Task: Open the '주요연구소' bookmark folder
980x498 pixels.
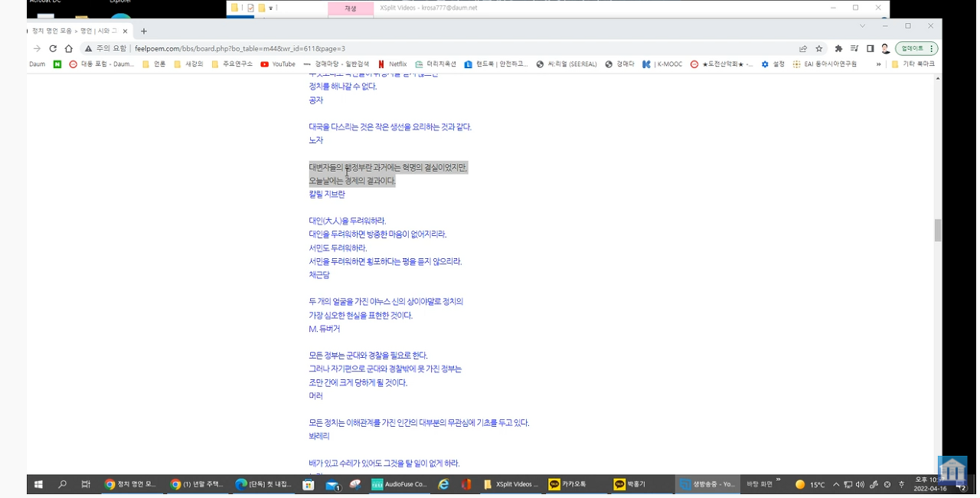Action: pos(232,64)
